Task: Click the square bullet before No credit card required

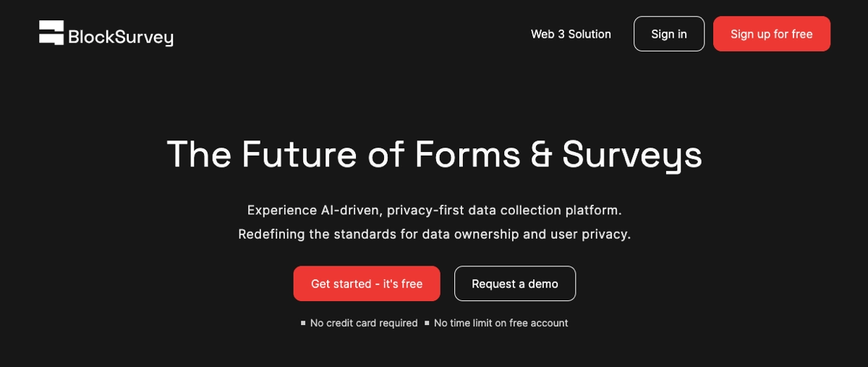Action: [303, 323]
